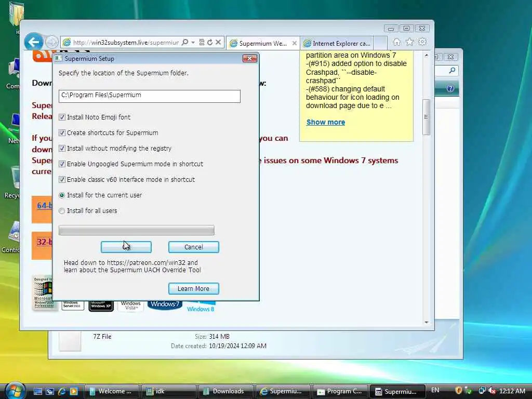Switch to Internet Explorer ca... tab

tap(337, 43)
